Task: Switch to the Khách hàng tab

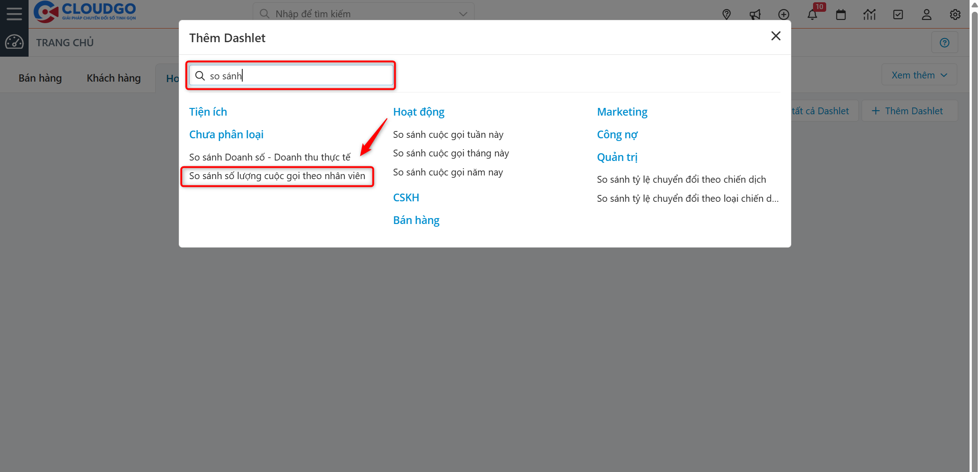Action: [x=113, y=78]
